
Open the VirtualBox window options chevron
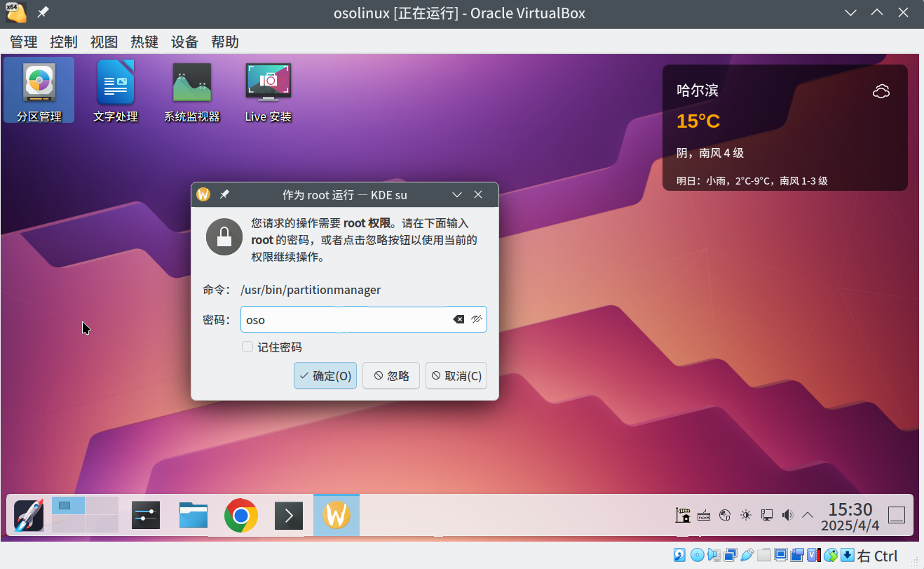(x=850, y=12)
